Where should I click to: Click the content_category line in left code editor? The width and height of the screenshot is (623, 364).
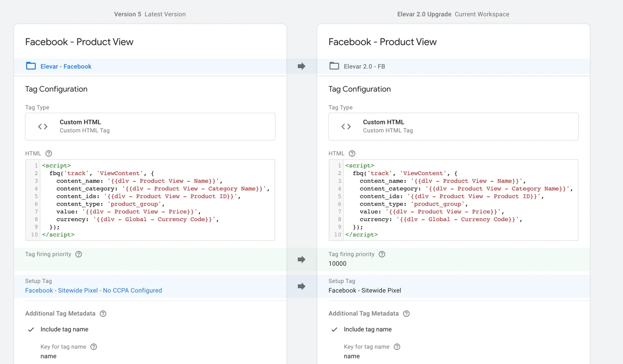coord(163,189)
